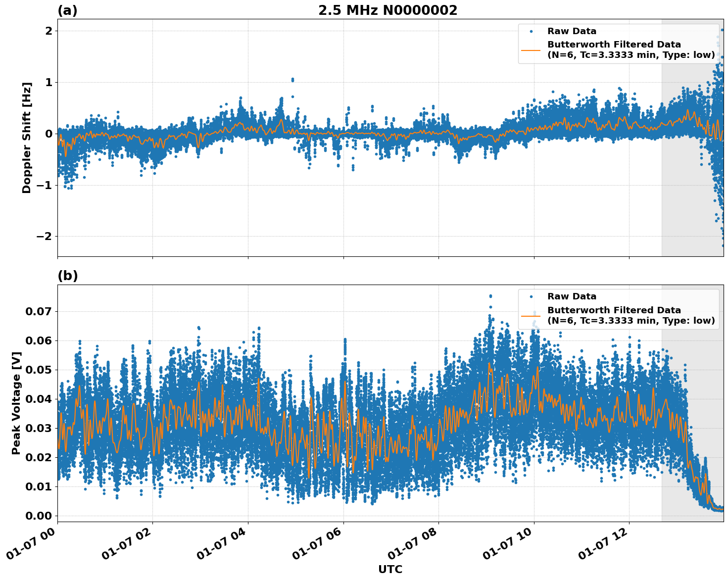
Task: Toggle Raw Data visibility in Peak Voltage legend
Action: click(564, 297)
